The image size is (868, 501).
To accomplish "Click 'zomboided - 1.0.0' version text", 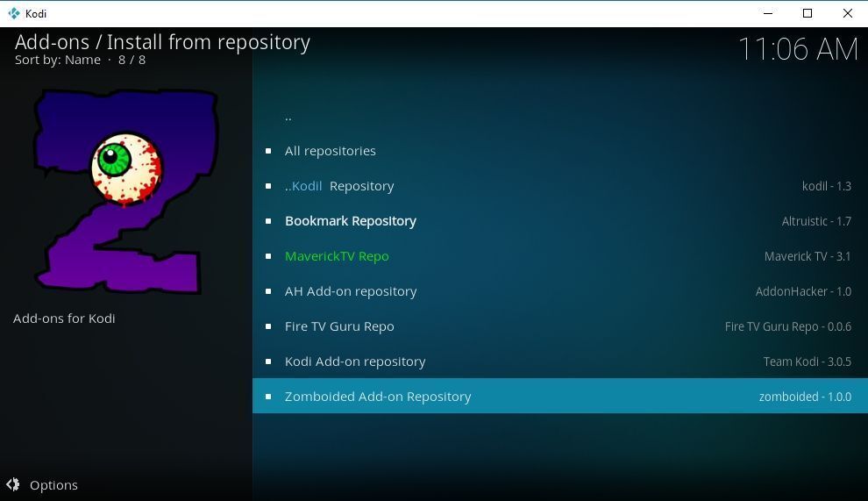I will (806, 397).
